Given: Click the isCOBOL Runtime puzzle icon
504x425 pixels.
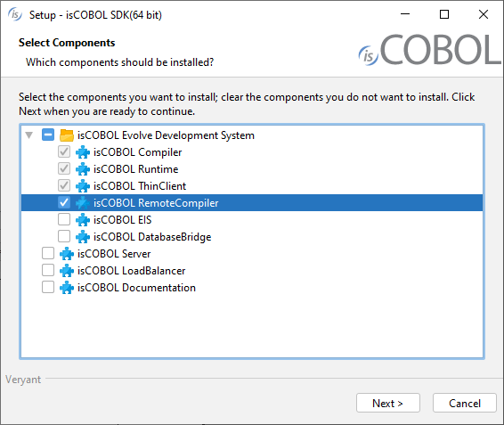Looking at the screenshot, I should 83,169.
